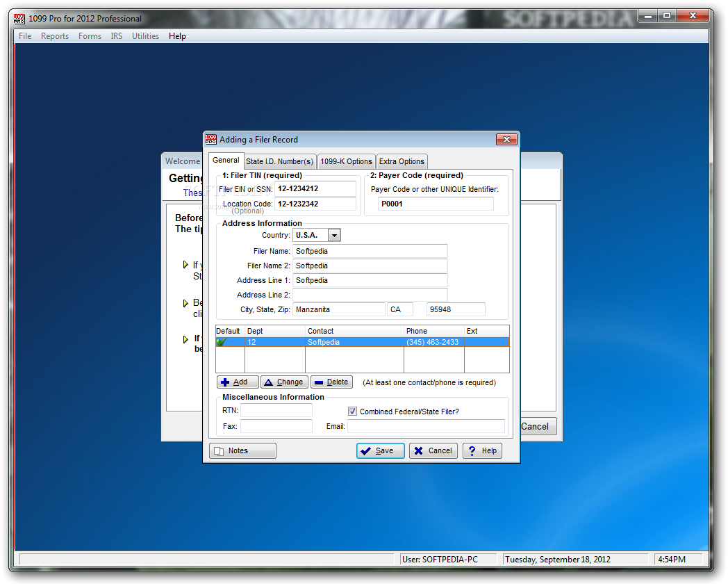The width and height of the screenshot is (728, 586).
Task: Switch to the 1099-K Options tab
Action: click(x=347, y=161)
